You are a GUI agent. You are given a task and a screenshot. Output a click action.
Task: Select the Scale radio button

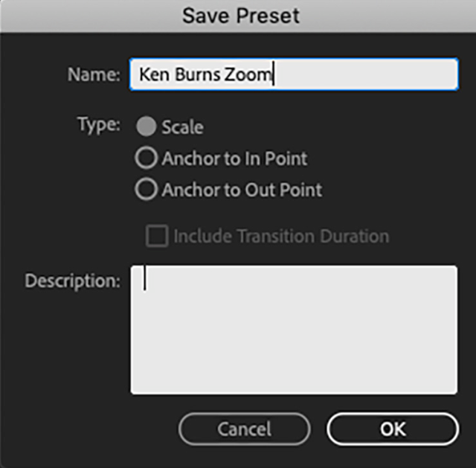click(x=146, y=126)
